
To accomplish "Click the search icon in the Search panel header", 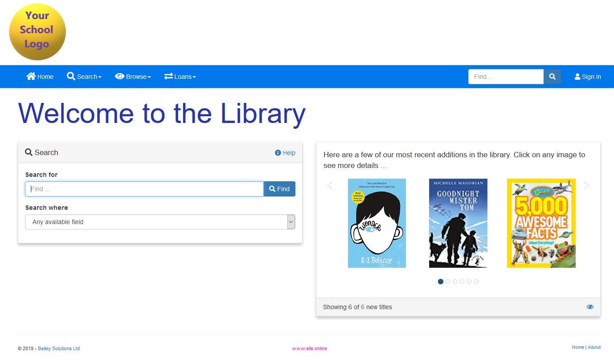I will point(29,152).
